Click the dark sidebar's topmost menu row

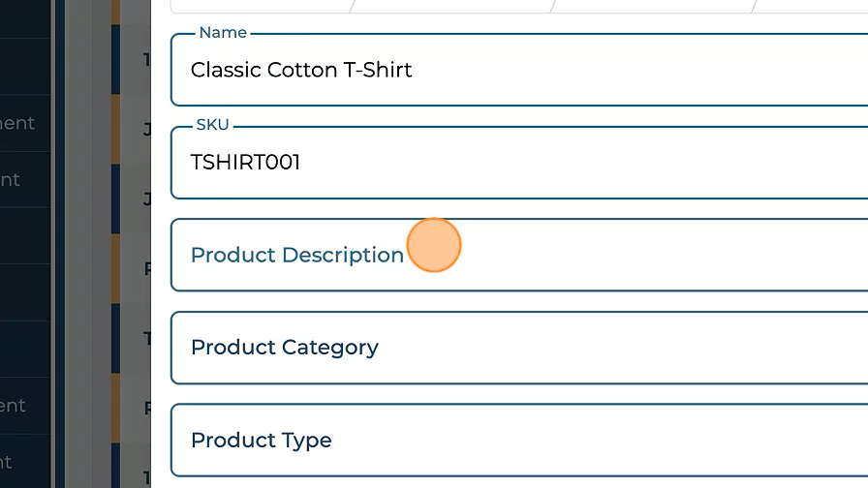25,19
